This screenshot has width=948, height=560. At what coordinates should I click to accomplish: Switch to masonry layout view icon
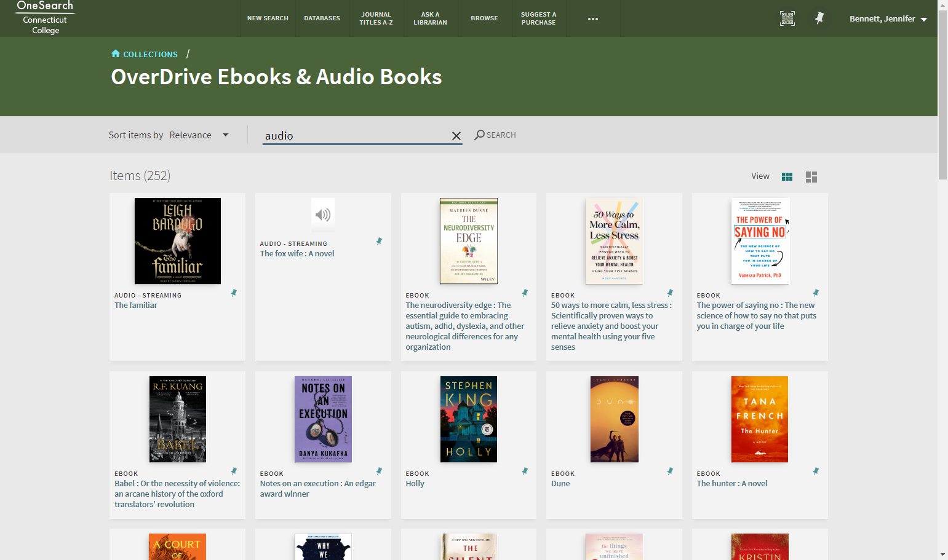point(811,176)
